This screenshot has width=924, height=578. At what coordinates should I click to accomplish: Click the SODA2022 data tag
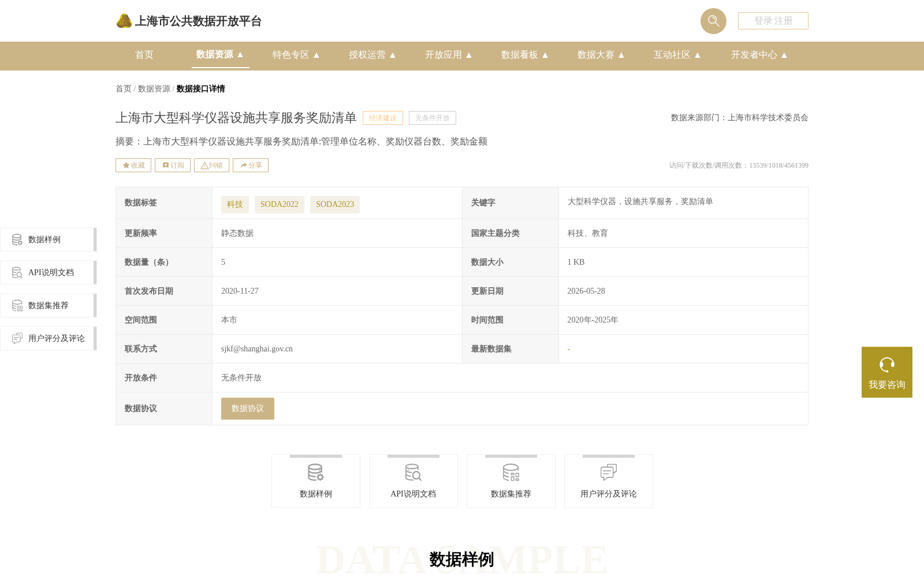pyautogui.click(x=280, y=205)
